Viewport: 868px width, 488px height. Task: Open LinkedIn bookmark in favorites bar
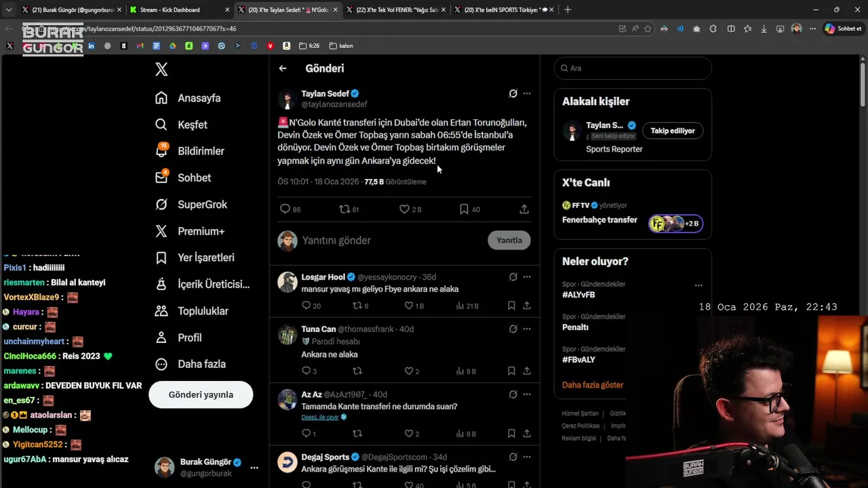[91, 45]
